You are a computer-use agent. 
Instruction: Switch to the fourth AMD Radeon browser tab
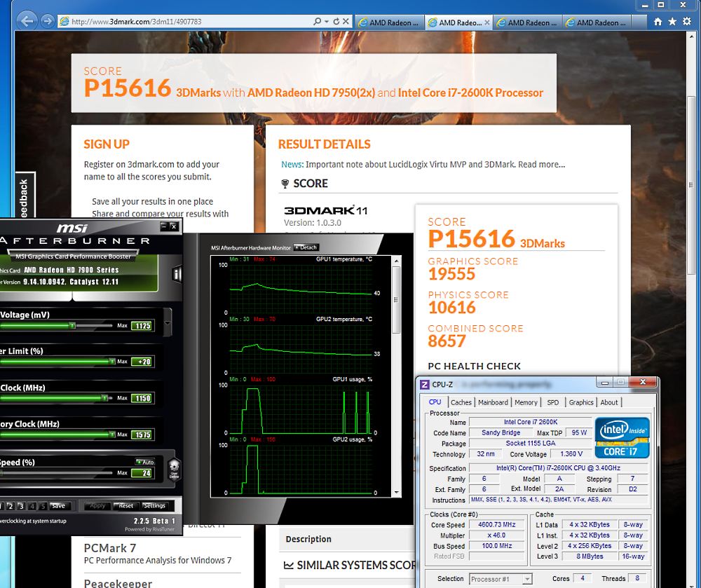pos(596,22)
